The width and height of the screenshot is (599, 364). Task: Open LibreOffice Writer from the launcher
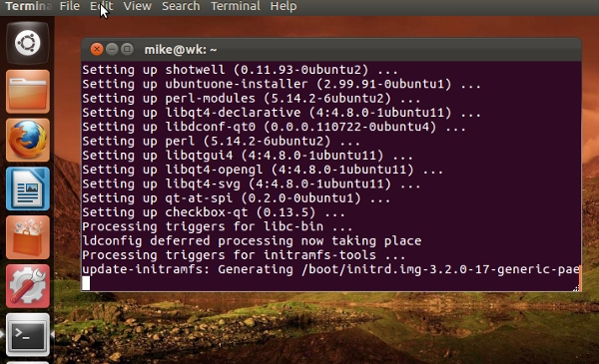point(28,188)
